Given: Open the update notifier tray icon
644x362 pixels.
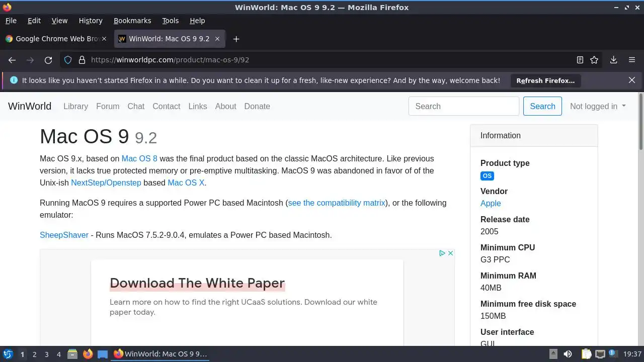Looking at the screenshot, I should pyautogui.click(x=613, y=354).
